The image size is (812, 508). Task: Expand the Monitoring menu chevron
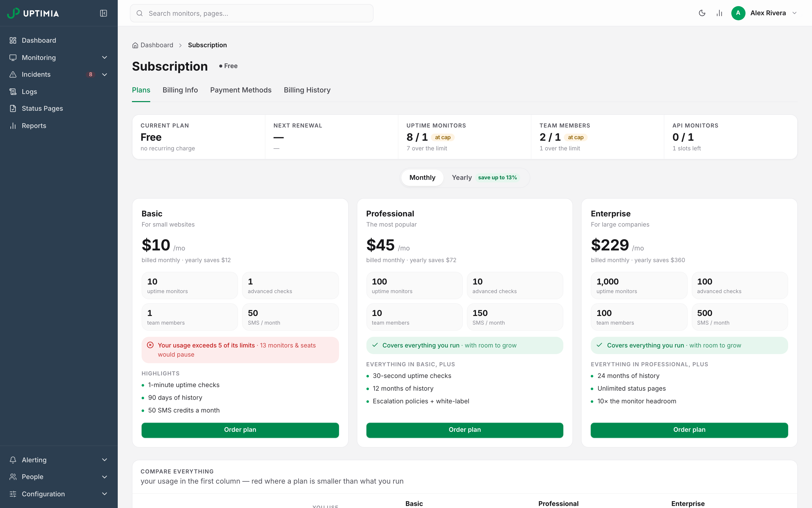[104, 57]
